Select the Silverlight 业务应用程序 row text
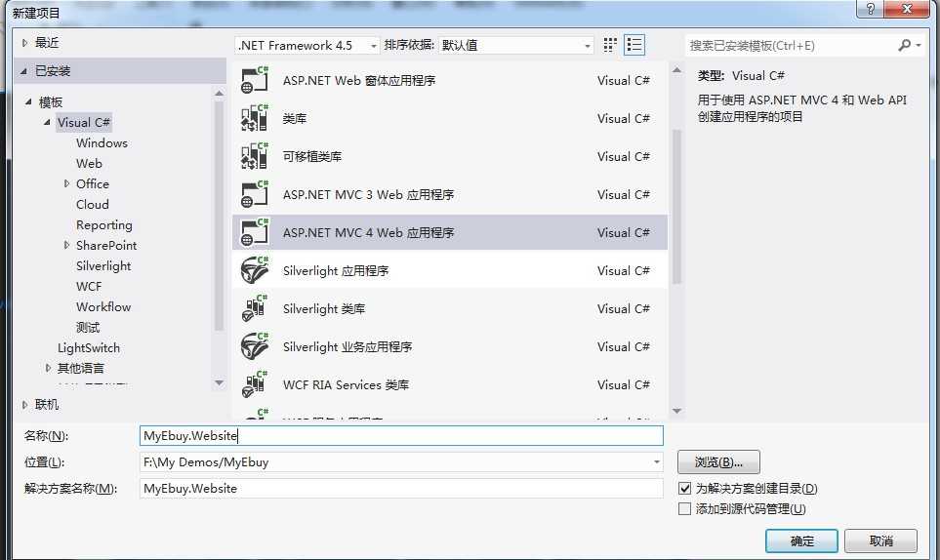Viewport: 940px width, 560px height. [x=347, y=346]
